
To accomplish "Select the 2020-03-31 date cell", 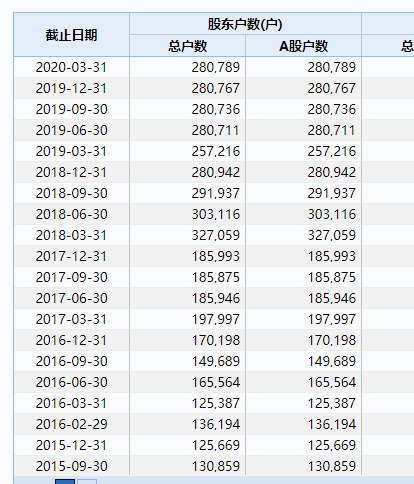I will [71, 67].
